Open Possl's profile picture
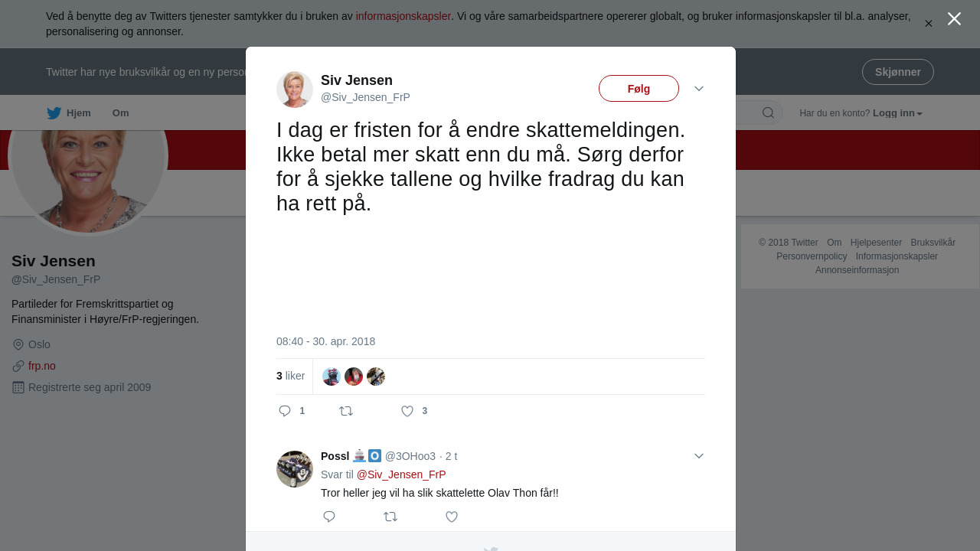The width and height of the screenshot is (980, 551). click(295, 469)
